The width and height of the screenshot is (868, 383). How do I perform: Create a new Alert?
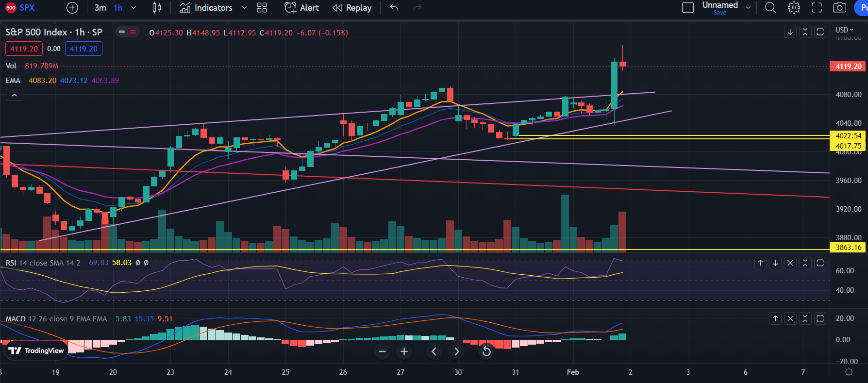pyautogui.click(x=302, y=8)
